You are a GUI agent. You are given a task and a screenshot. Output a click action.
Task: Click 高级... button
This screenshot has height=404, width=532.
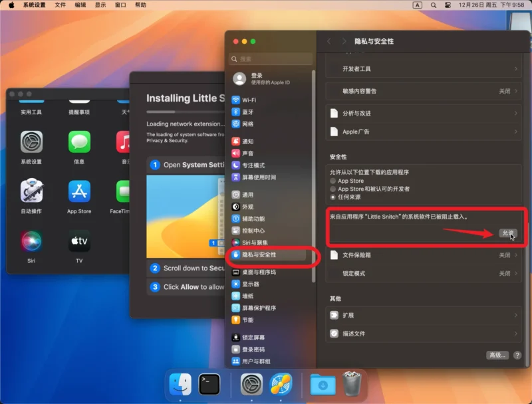pyautogui.click(x=497, y=355)
